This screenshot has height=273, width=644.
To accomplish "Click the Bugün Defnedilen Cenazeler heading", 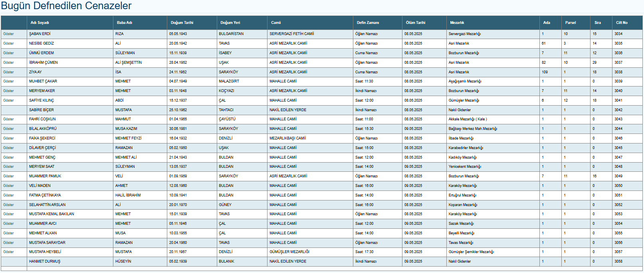I will 66,6.
